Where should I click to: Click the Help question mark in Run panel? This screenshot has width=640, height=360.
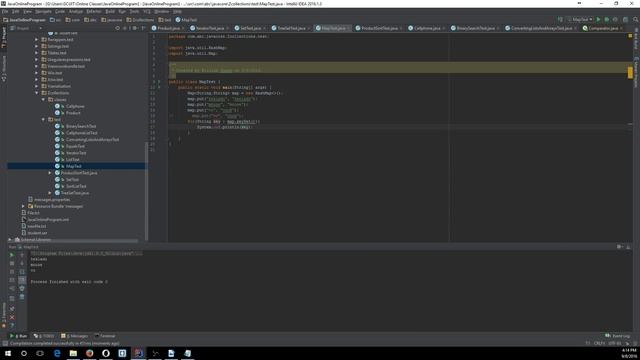click(x=12, y=325)
